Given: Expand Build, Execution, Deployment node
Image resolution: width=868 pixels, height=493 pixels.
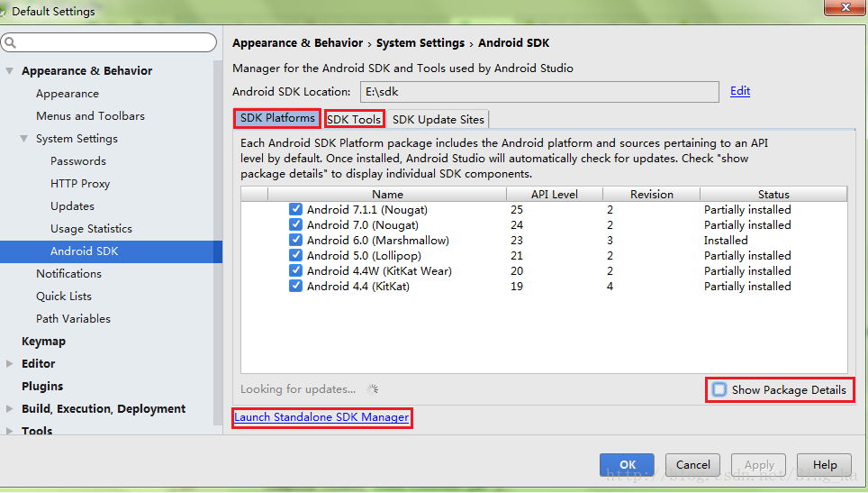Looking at the screenshot, I should 9,409.
